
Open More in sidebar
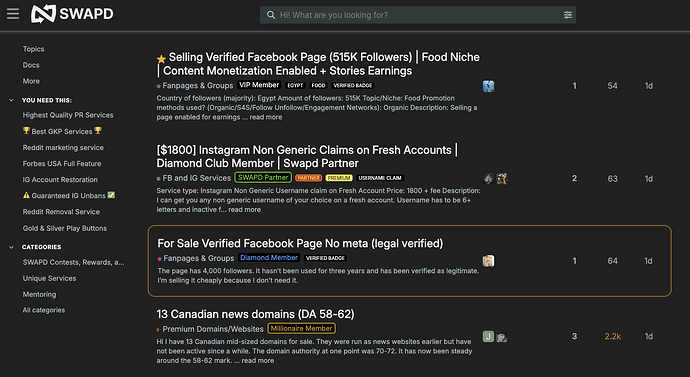[31, 81]
